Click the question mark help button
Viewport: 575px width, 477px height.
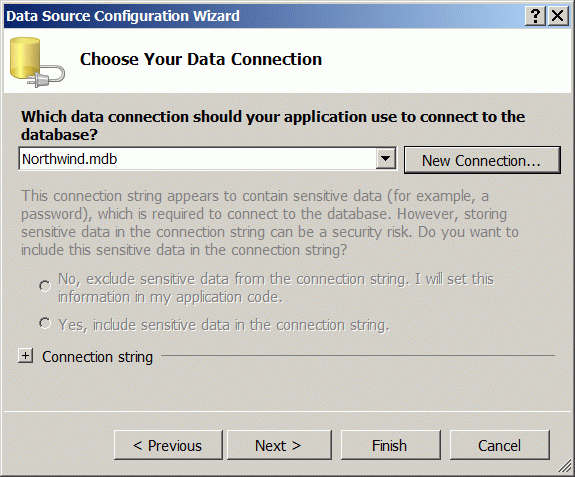click(x=535, y=16)
